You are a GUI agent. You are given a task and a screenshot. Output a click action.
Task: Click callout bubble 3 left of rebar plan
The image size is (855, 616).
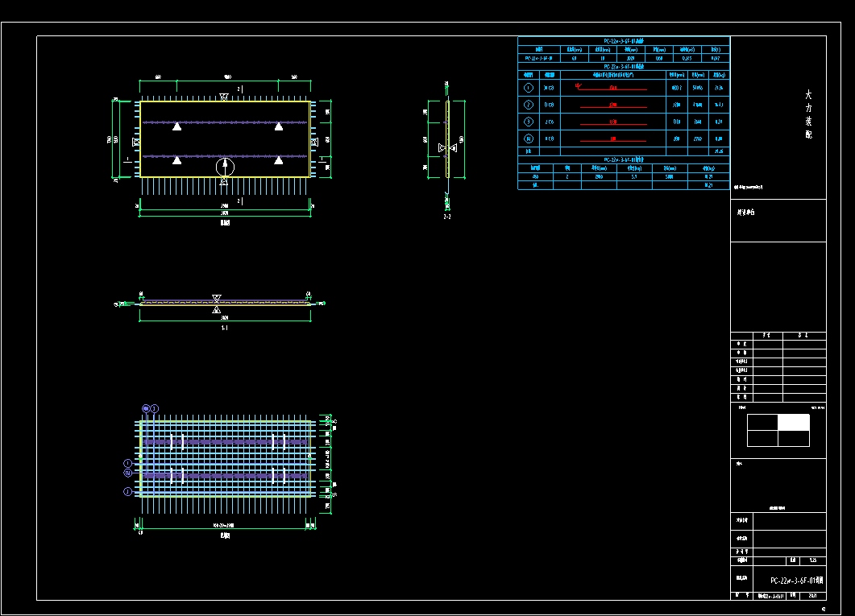127,491
